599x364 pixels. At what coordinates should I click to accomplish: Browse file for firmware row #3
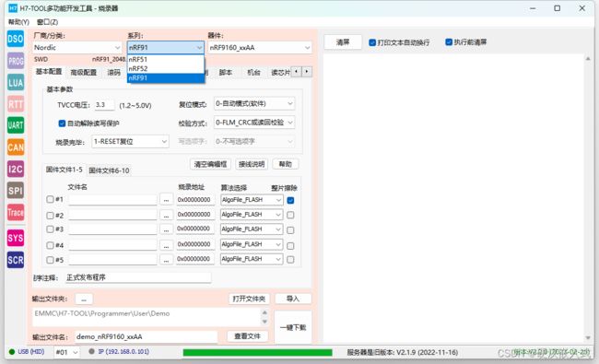[166, 229]
